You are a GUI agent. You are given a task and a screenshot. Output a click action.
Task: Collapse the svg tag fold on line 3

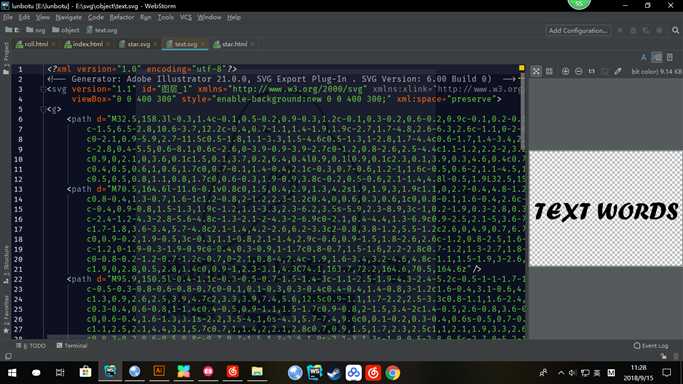tap(43, 89)
